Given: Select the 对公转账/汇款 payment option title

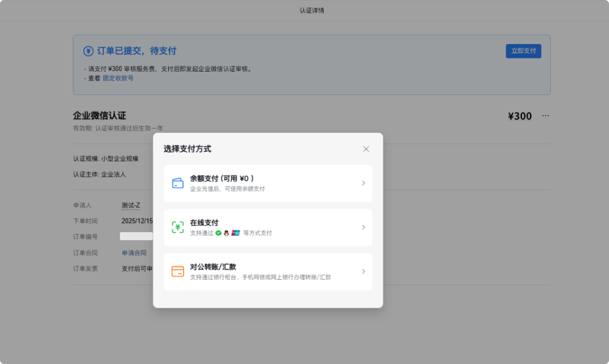Looking at the screenshot, I should [213, 267].
